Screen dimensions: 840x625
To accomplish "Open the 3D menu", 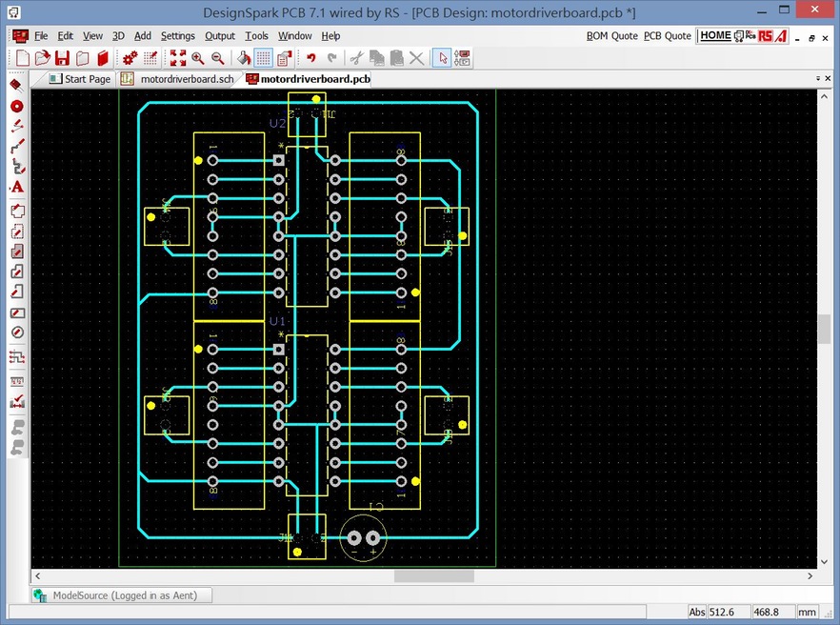I will (x=118, y=36).
